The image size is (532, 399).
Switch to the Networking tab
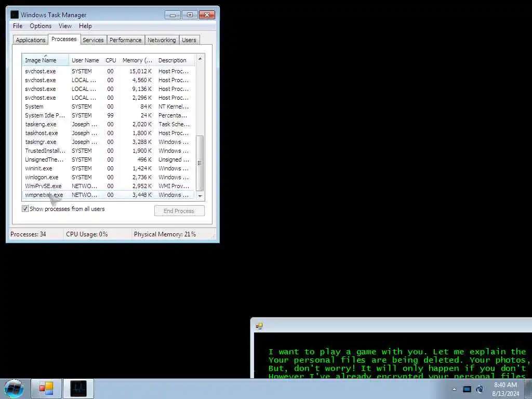(x=162, y=40)
